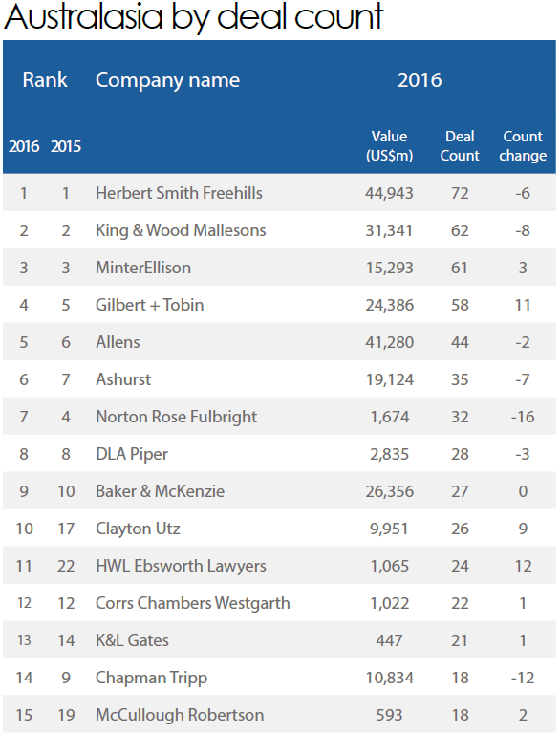Click King & Wood Mallesons name
Viewport: 560px width, 734px height.
(x=181, y=230)
